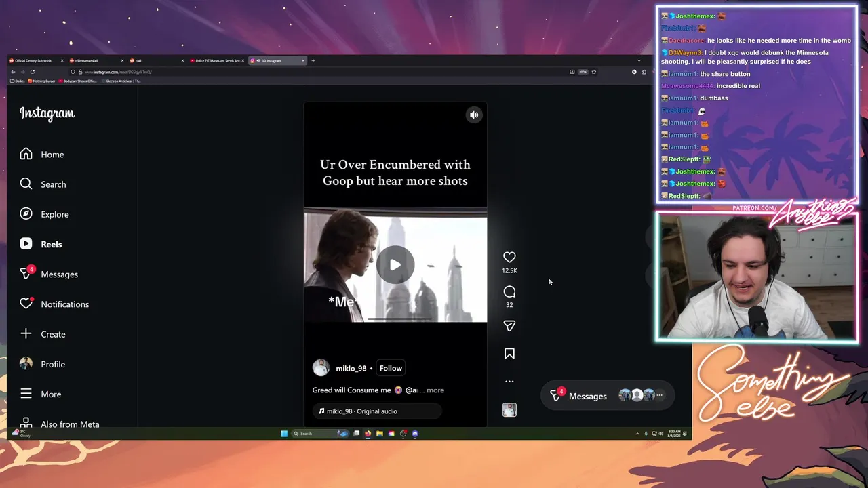Open the Nothing Burger bookmark
This screenshot has width=868, height=488.
[42, 81]
